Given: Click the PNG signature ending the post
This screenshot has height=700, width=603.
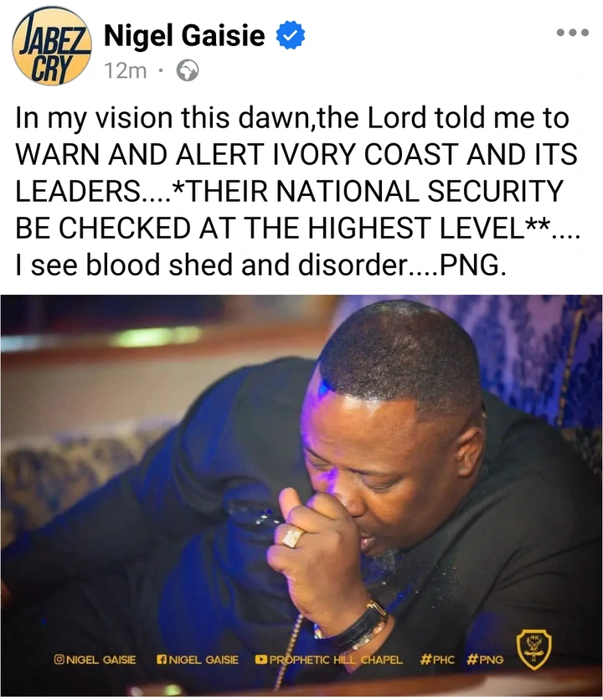Looking at the screenshot, I should tap(473, 265).
